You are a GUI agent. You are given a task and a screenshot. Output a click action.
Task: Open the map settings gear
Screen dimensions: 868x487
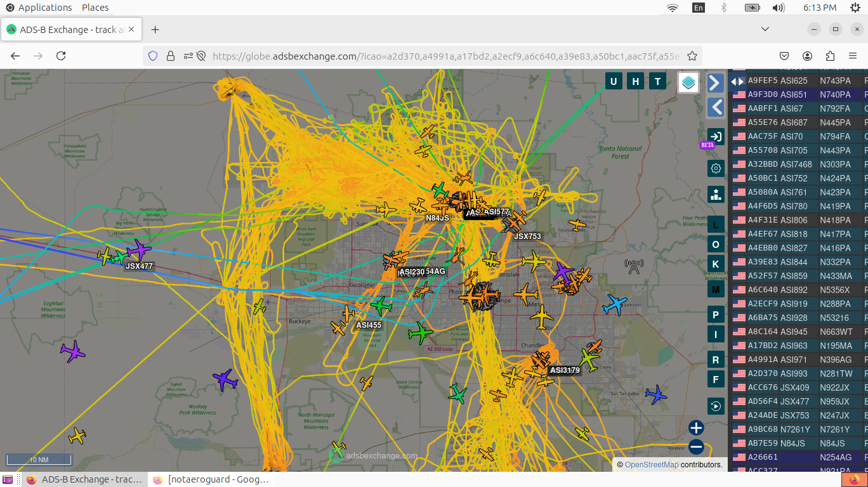[716, 168]
